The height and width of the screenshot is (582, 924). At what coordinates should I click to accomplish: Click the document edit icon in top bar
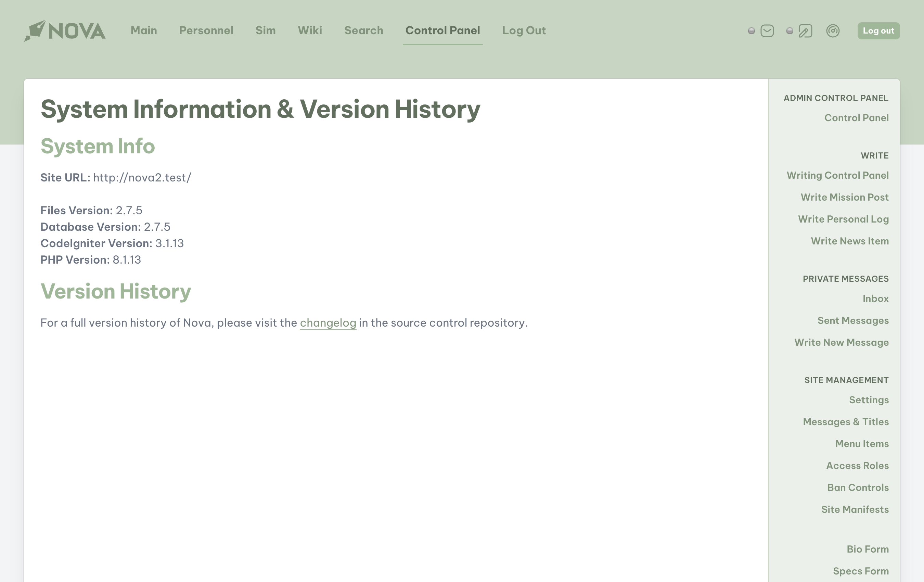pyautogui.click(x=805, y=30)
